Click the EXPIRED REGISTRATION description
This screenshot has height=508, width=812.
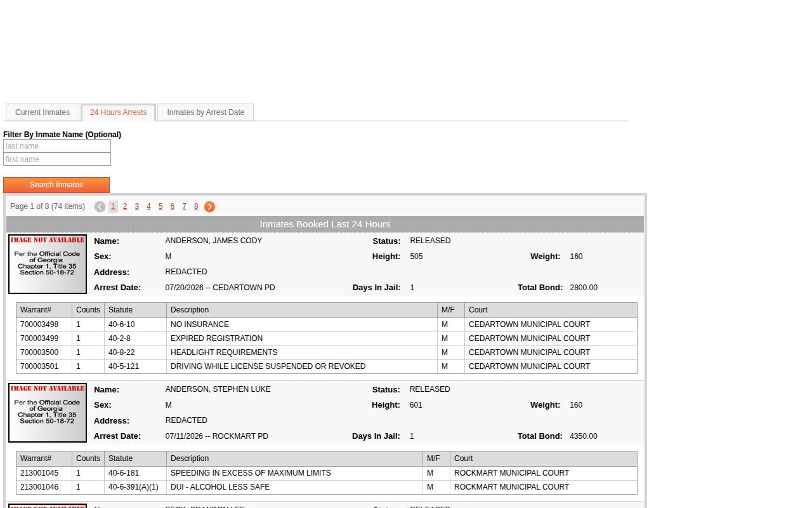(217, 338)
